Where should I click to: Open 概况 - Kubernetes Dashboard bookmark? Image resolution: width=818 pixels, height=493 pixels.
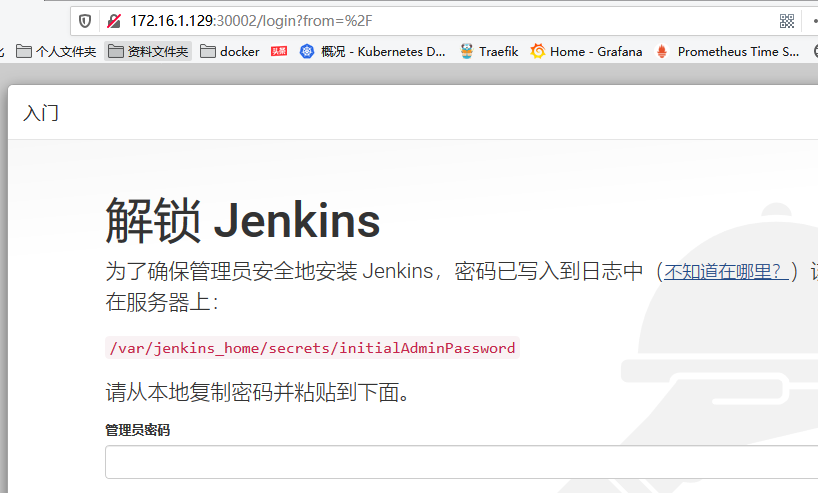coord(383,51)
